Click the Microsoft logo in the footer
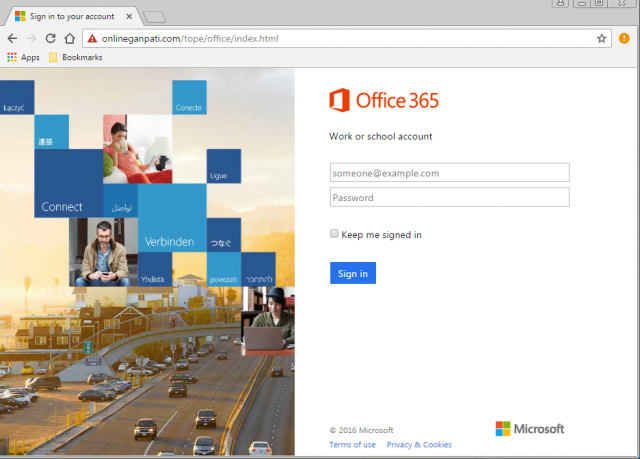The height and width of the screenshot is (459, 640). click(x=530, y=429)
